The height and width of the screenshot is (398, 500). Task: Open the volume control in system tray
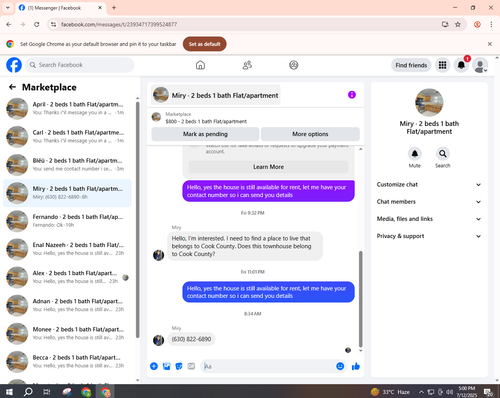tap(450, 392)
